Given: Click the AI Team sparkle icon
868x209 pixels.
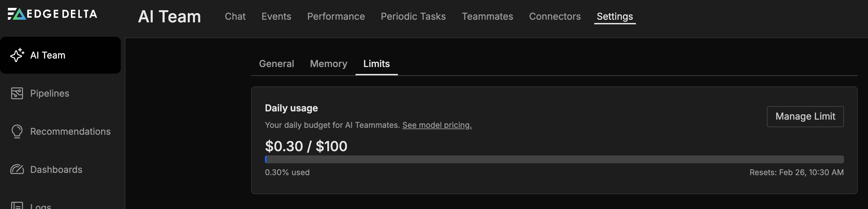Looking at the screenshot, I should pos(17,55).
